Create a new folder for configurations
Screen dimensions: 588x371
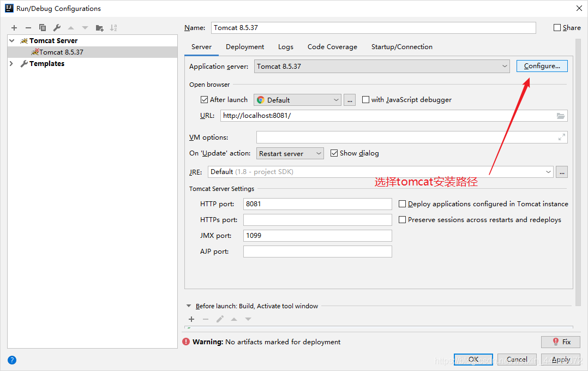99,28
